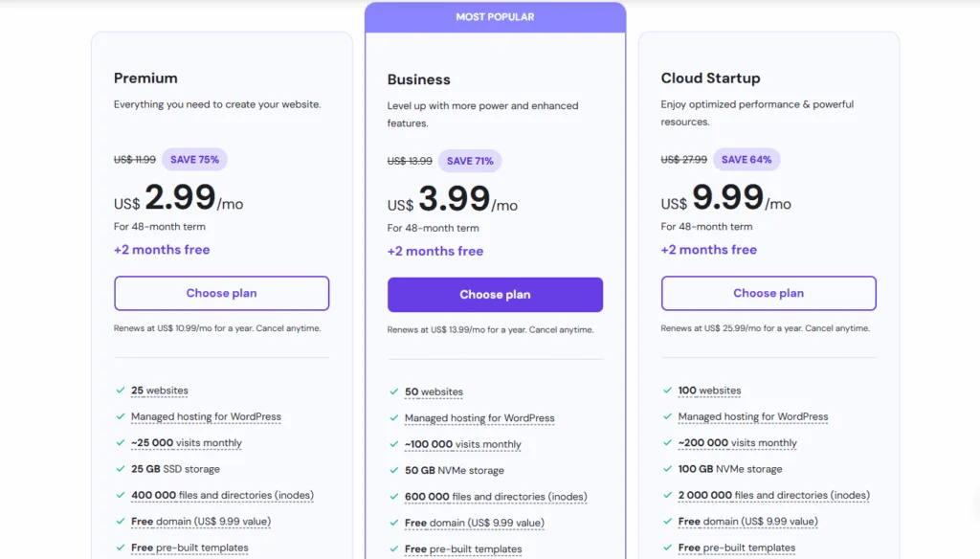
Task: Click the crossed-out US$ 13.99 price
Action: [410, 161]
